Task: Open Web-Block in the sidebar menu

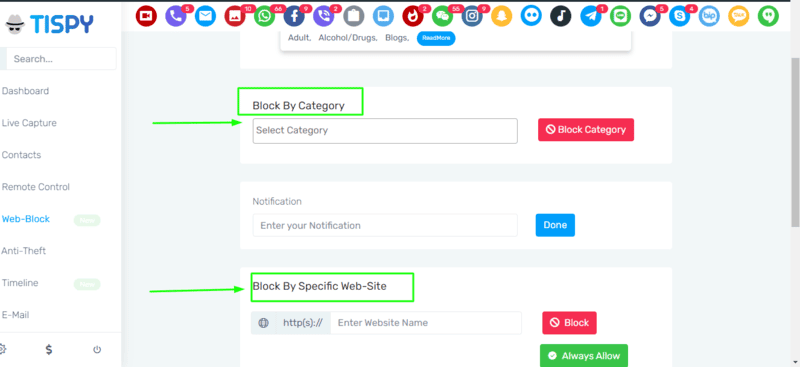Action: 26,219
